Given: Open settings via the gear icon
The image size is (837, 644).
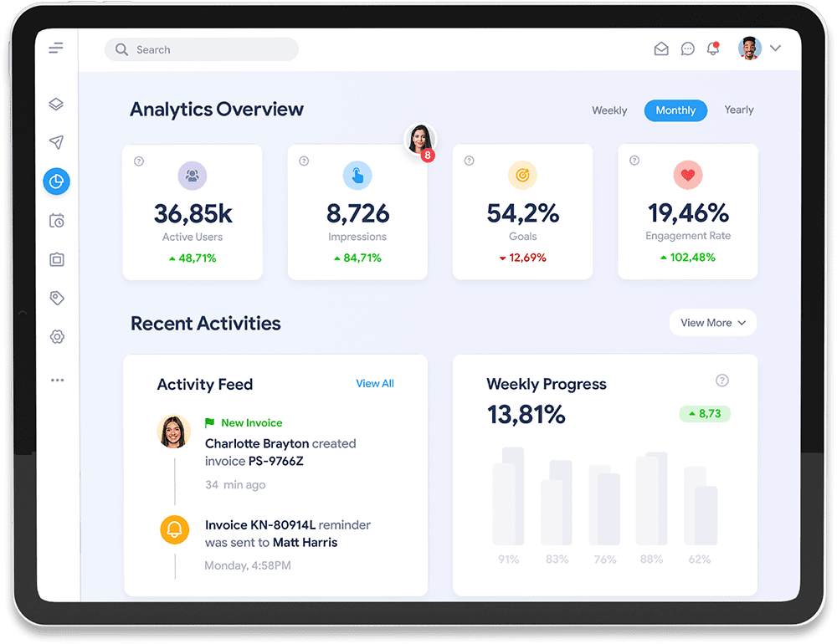Looking at the screenshot, I should coord(56,336).
